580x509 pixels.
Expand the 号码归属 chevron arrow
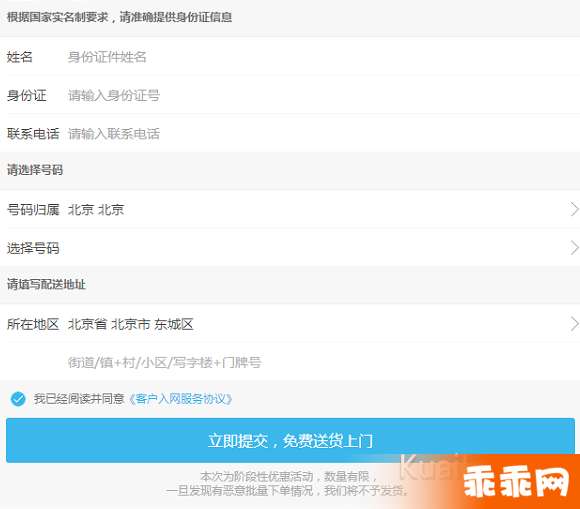tap(574, 209)
